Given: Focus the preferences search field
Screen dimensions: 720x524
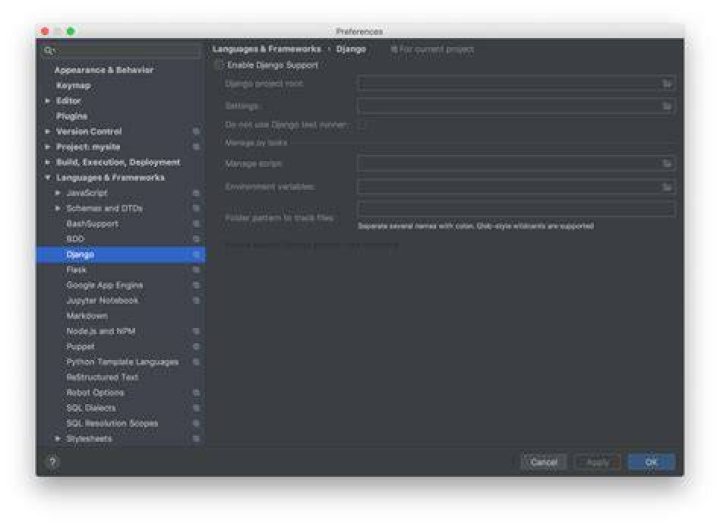Looking at the screenshot, I should click(122, 51).
